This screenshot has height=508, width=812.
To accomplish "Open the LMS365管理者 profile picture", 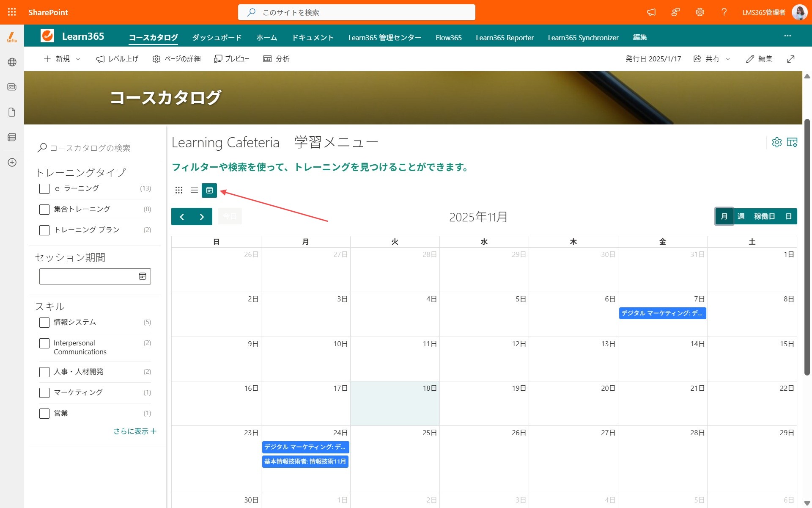I will tap(799, 12).
